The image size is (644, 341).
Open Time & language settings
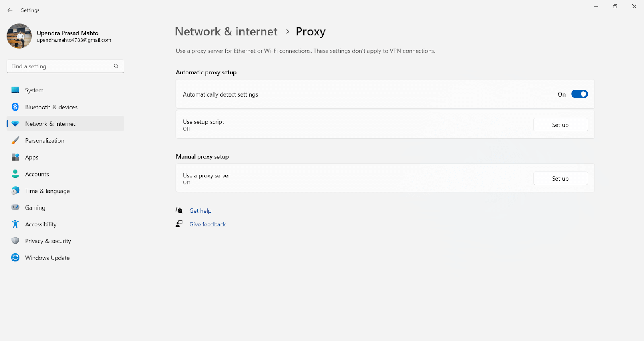tap(47, 191)
